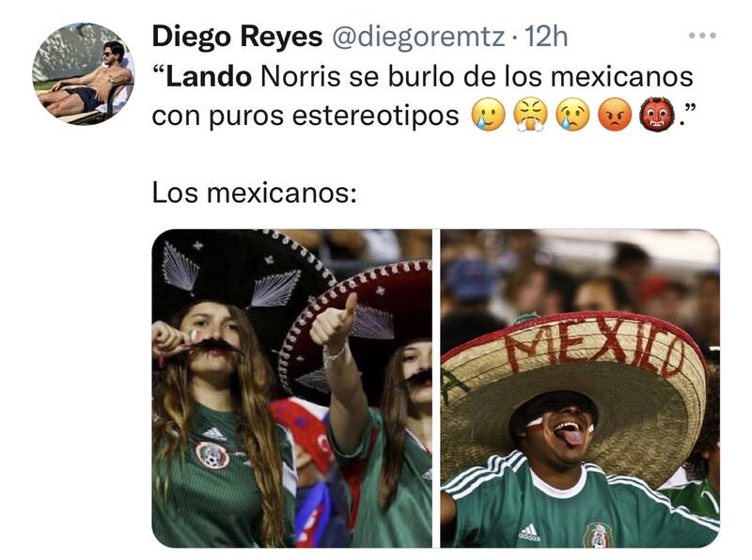This screenshot has width=752, height=560.
Task: Click the crying-smile first emoji
Action: coord(488,115)
